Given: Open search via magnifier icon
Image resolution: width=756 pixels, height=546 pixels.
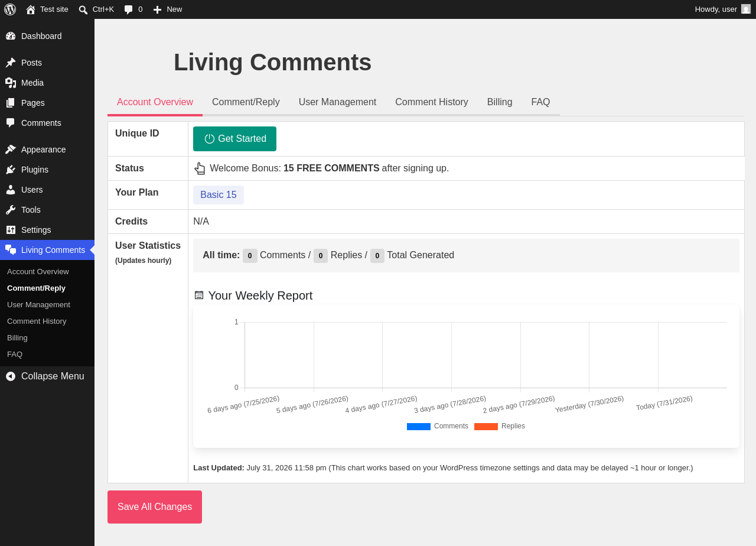Looking at the screenshot, I should pos(83,9).
